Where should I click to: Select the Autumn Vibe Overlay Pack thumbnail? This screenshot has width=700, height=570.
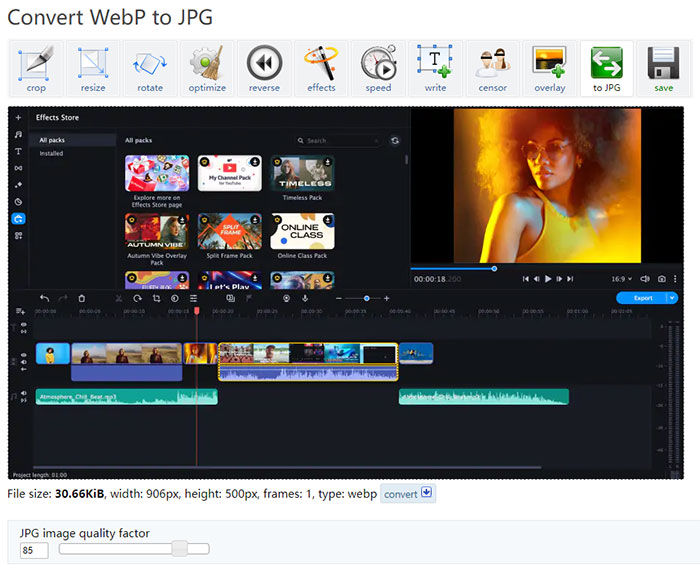tap(157, 231)
